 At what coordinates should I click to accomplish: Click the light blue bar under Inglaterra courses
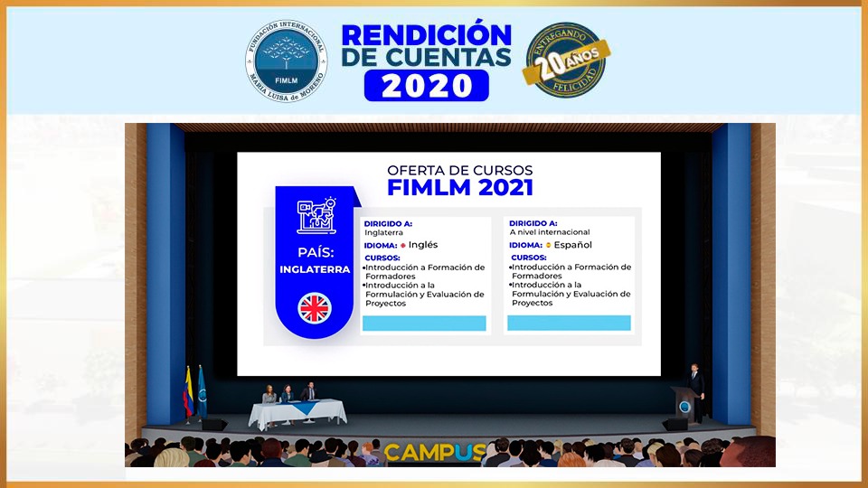pyautogui.click(x=424, y=324)
